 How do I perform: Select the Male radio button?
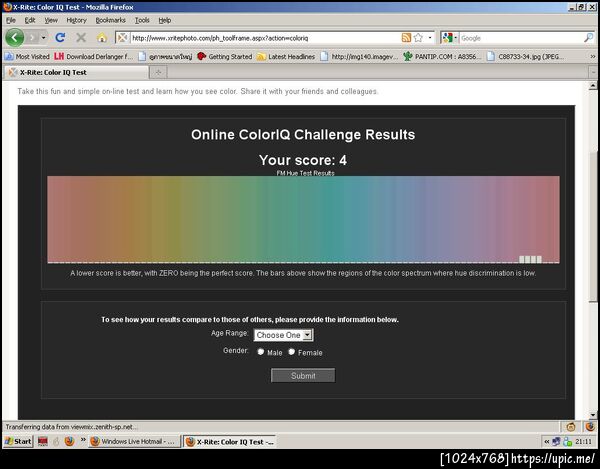click(261, 352)
